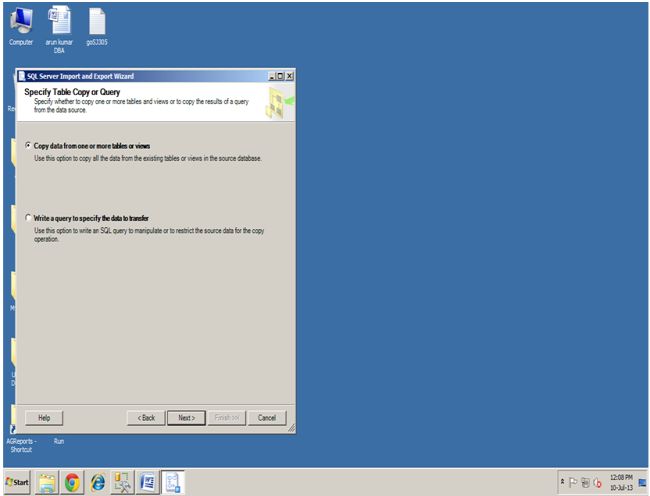Viewport: 650px width, 496px height.
Task: Click the grayed Finish >>| button
Action: pos(227,418)
